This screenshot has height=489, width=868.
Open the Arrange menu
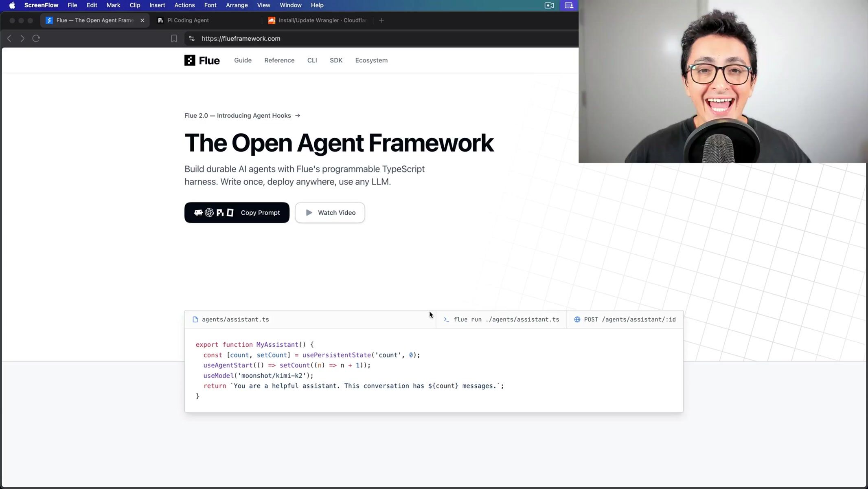pos(237,5)
